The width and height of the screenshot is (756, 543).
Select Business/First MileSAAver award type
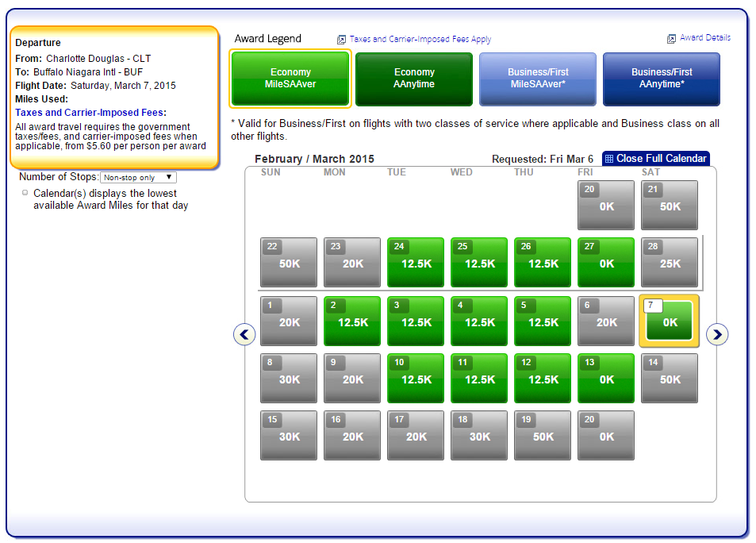click(x=538, y=79)
